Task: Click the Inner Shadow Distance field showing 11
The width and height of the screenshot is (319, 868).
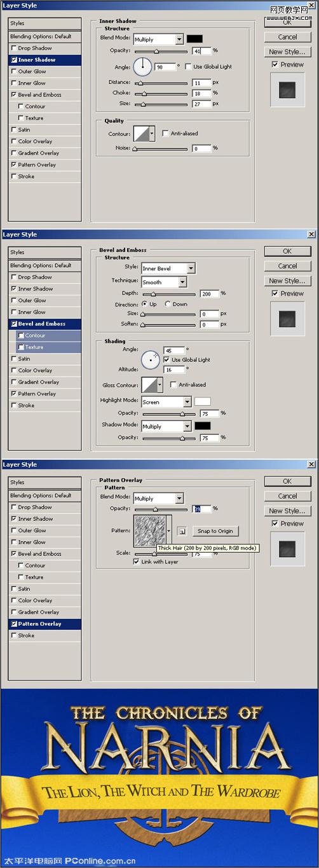Action: tap(201, 83)
